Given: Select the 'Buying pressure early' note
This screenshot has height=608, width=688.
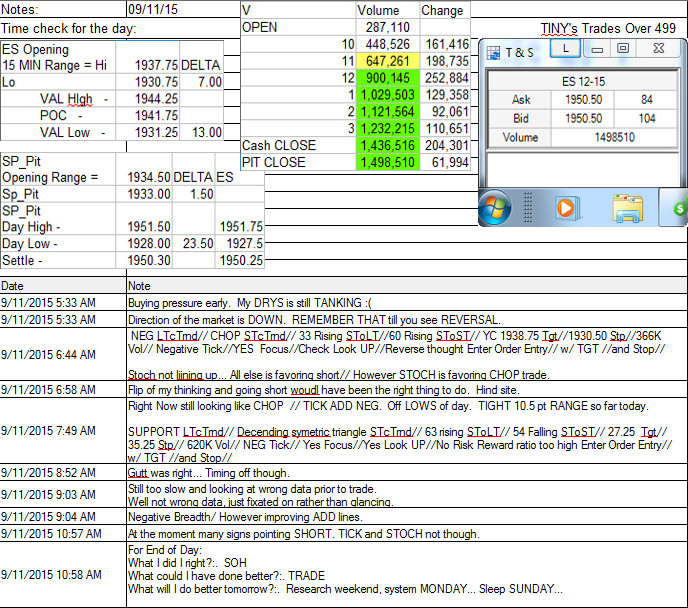Looking at the screenshot, I should 407,303.
